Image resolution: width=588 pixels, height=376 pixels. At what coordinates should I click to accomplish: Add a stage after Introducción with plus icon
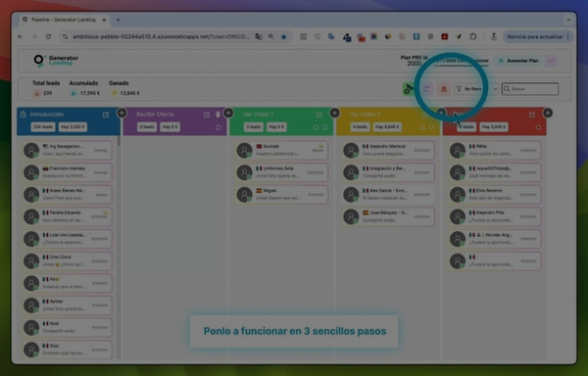click(122, 113)
